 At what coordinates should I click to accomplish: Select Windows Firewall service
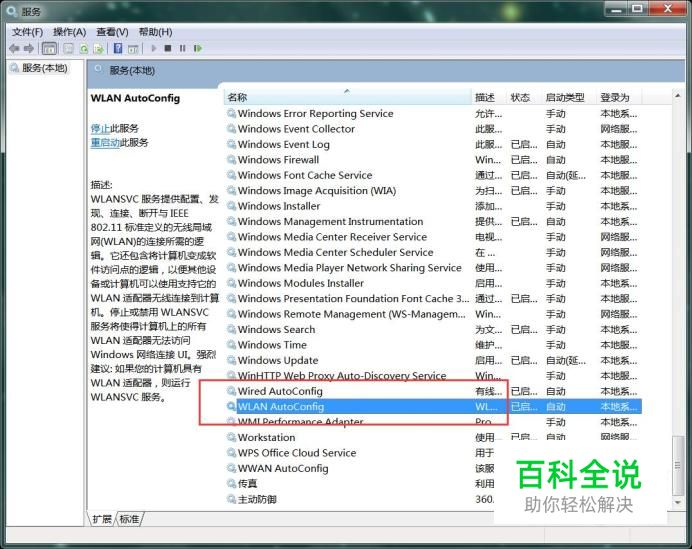pos(433,160)
